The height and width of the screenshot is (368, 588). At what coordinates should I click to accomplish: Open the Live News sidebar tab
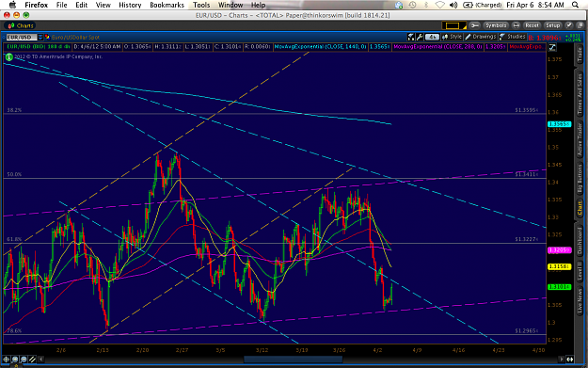(580, 300)
